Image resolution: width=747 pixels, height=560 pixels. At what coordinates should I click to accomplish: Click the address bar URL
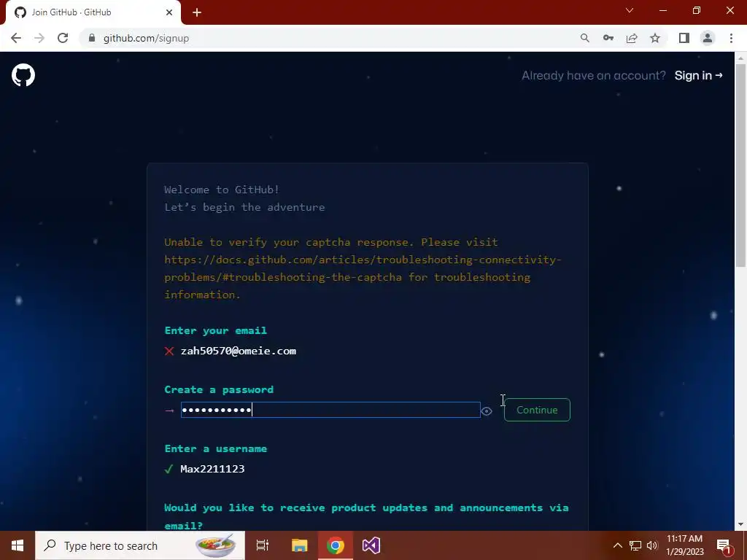coord(146,38)
